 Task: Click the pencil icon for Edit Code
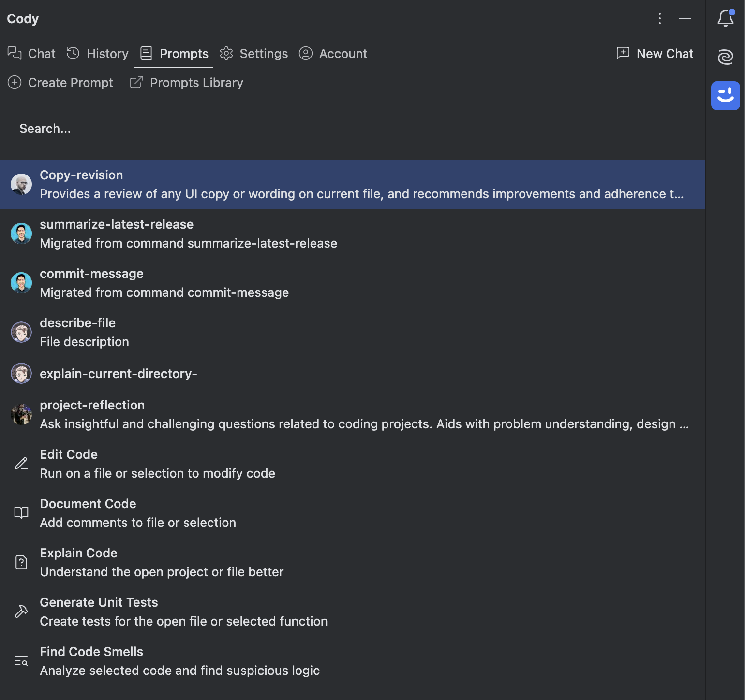[x=21, y=464]
